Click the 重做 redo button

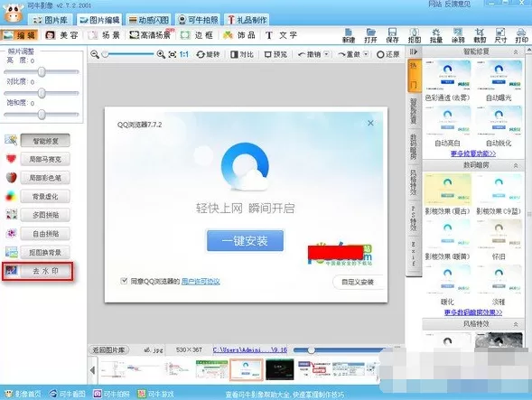[350, 54]
